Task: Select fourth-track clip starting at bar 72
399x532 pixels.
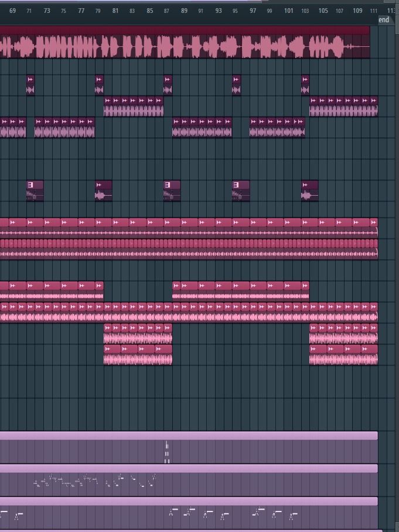Action: (x=39, y=127)
